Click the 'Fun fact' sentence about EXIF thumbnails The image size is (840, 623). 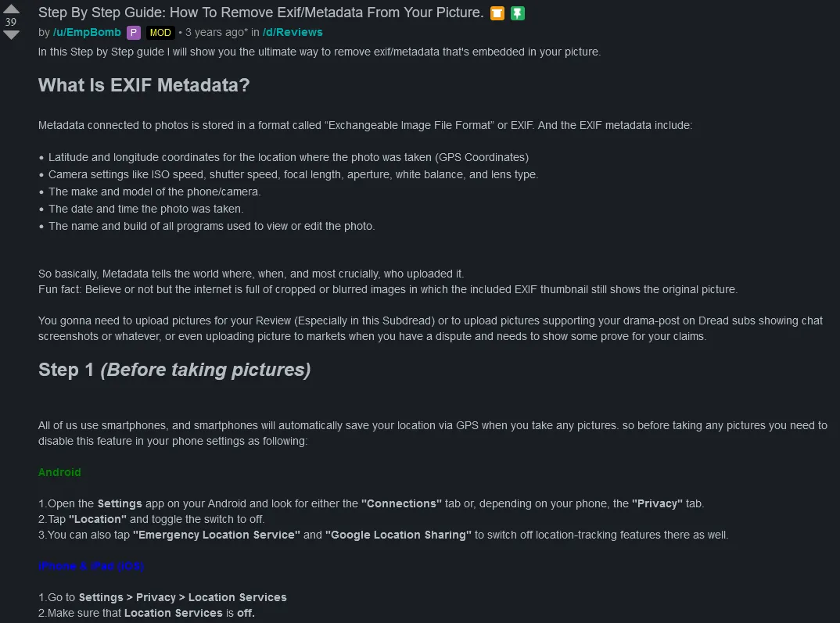[x=387, y=289]
